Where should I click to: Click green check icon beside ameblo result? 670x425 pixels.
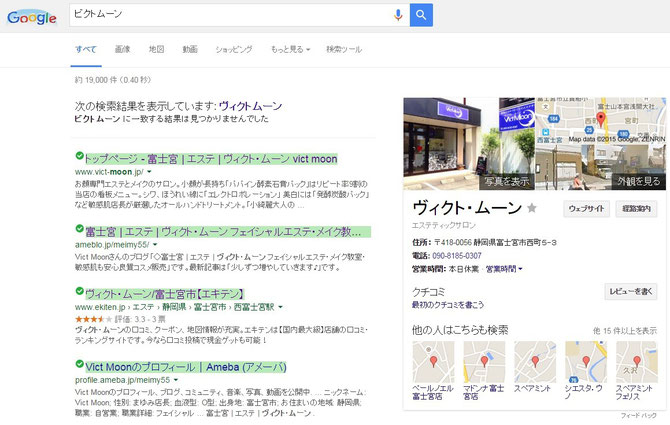(79, 229)
